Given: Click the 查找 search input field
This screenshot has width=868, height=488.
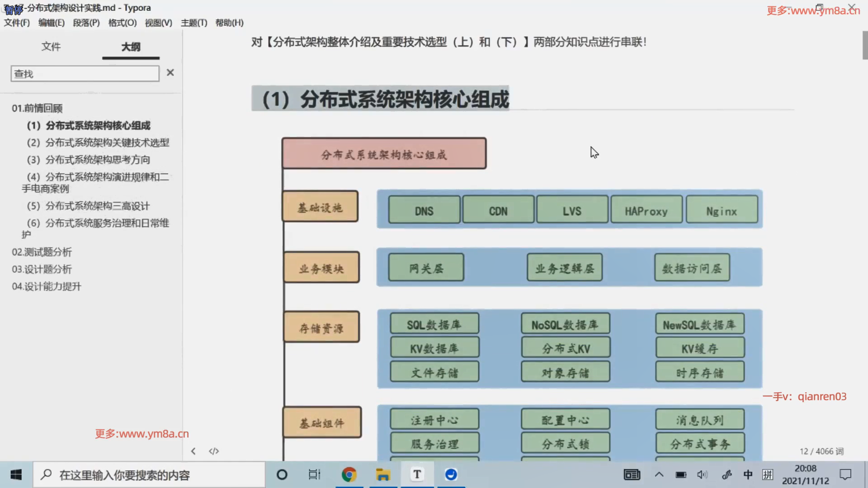Looking at the screenshot, I should click(x=85, y=74).
